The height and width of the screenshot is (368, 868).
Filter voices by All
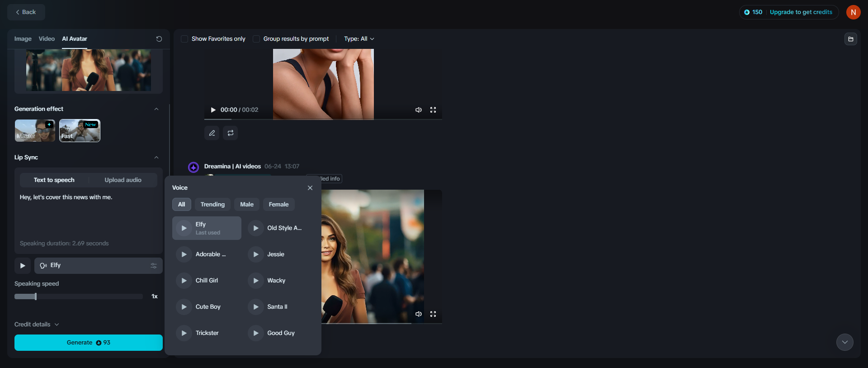point(182,205)
